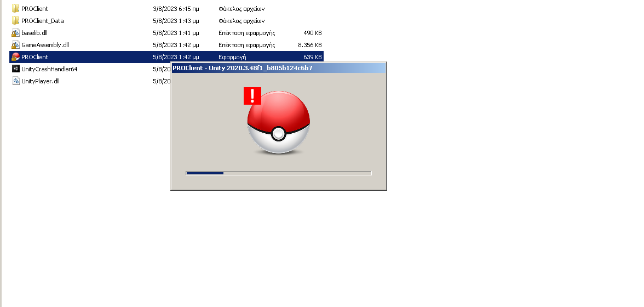644x307 pixels.
Task: Click the UnityCrashHandler64 file icon
Action: coord(15,69)
